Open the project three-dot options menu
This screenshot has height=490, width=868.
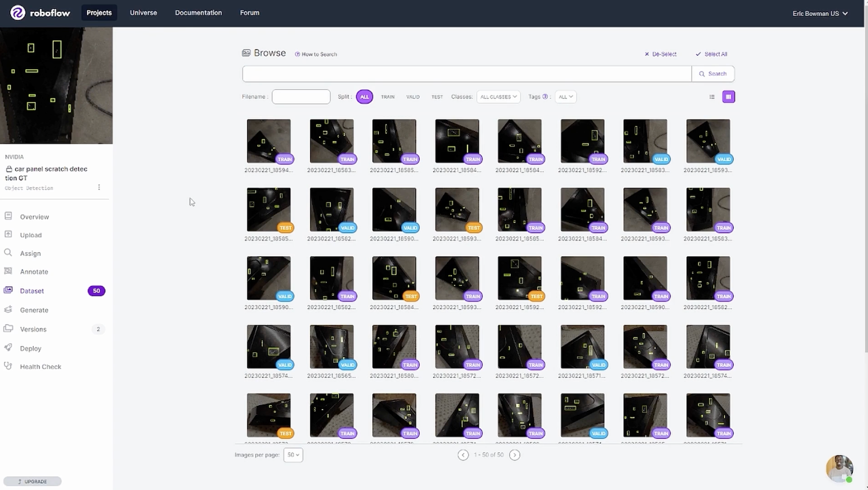99,187
